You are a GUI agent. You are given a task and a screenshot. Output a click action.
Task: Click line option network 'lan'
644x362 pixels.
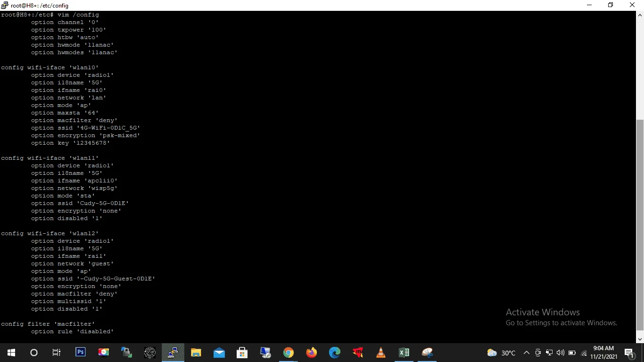[x=69, y=98]
